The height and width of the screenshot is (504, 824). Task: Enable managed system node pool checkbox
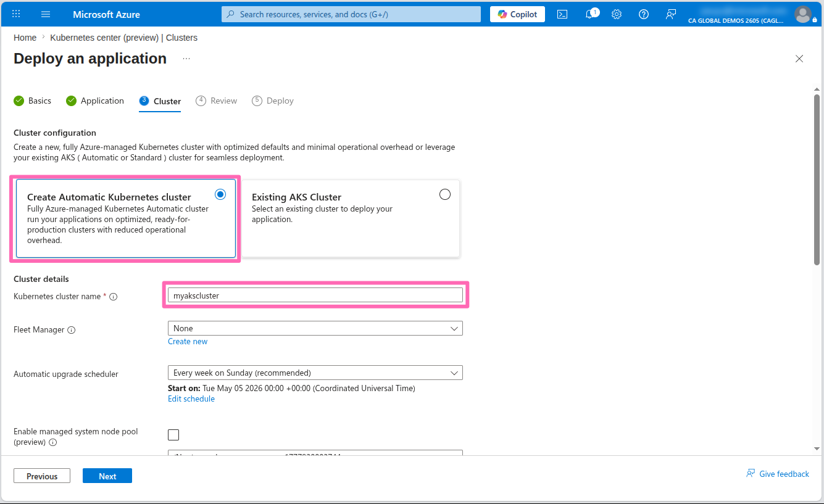pyautogui.click(x=173, y=435)
